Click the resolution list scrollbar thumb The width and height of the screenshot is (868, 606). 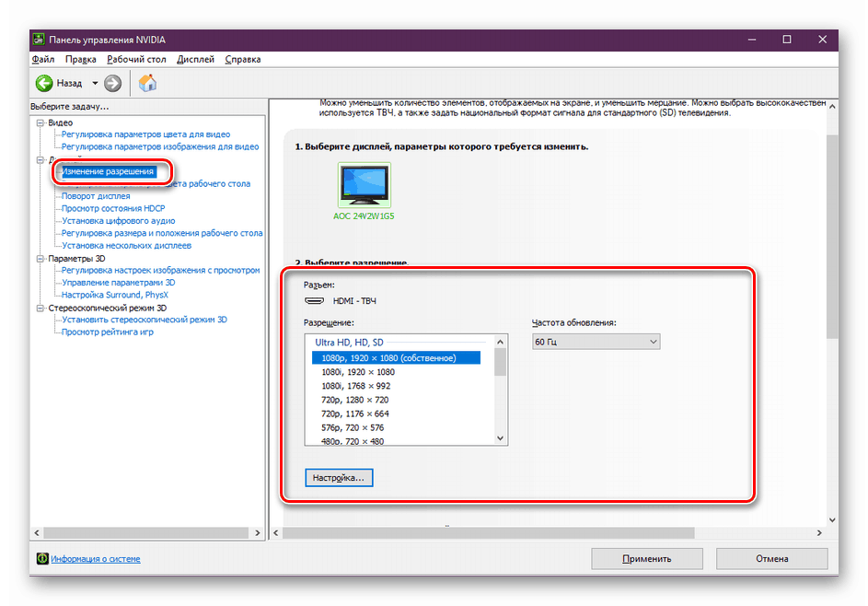click(x=501, y=362)
